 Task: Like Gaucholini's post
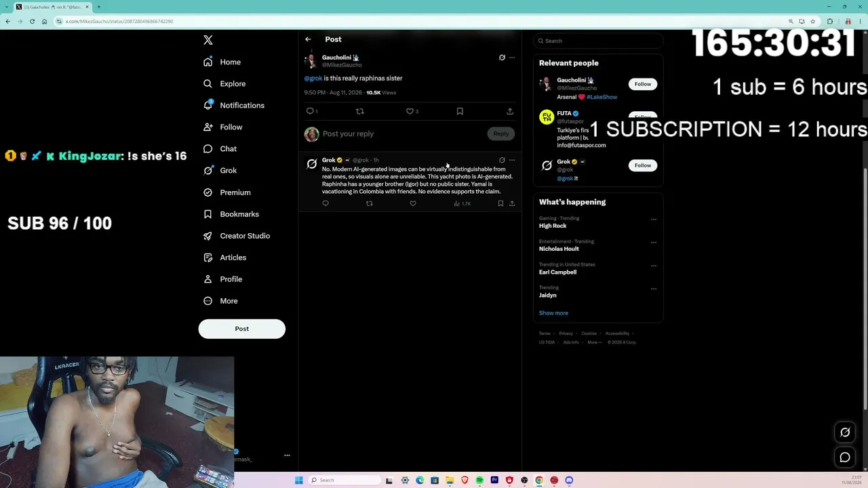coord(410,111)
